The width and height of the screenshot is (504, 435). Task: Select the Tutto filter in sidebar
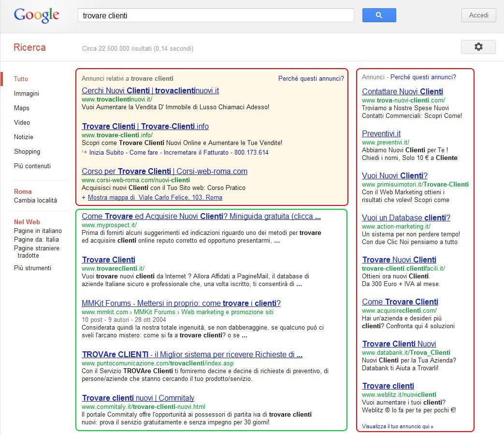(21, 79)
